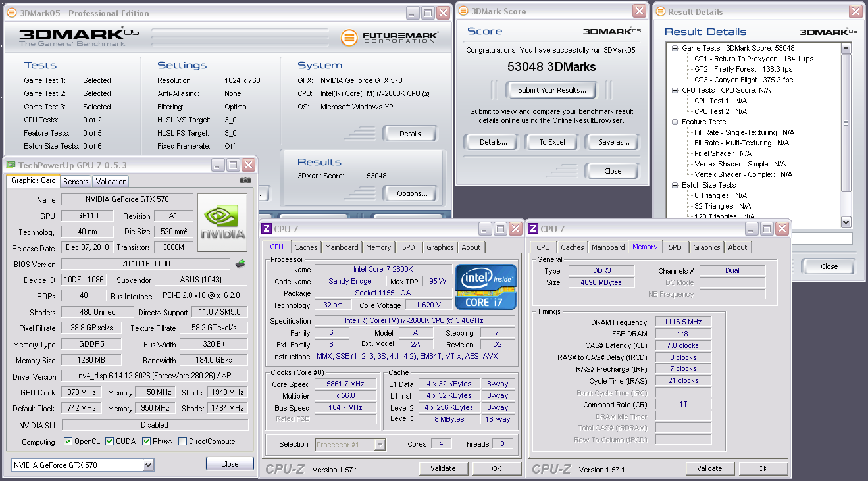Click OK in right CPU-Z window

(x=763, y=468)
